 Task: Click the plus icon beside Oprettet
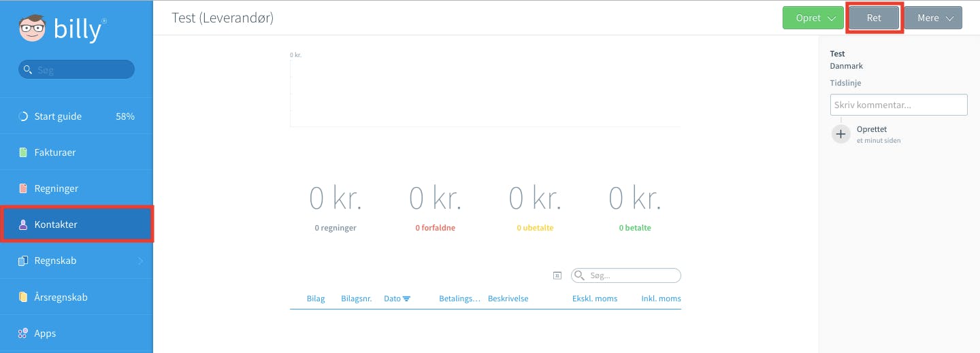(x=841, y=134)
